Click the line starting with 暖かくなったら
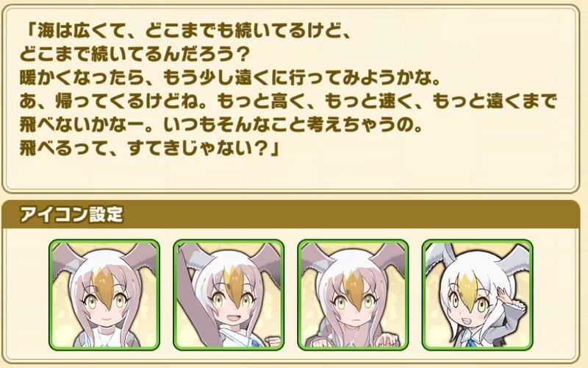The image size is (588, 368). click(x=229, y=78)
